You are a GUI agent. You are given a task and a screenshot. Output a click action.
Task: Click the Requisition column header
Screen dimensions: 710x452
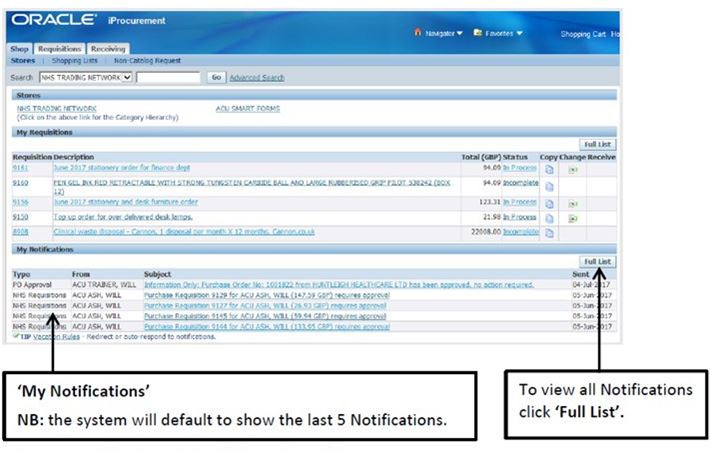tap(32, 157)
